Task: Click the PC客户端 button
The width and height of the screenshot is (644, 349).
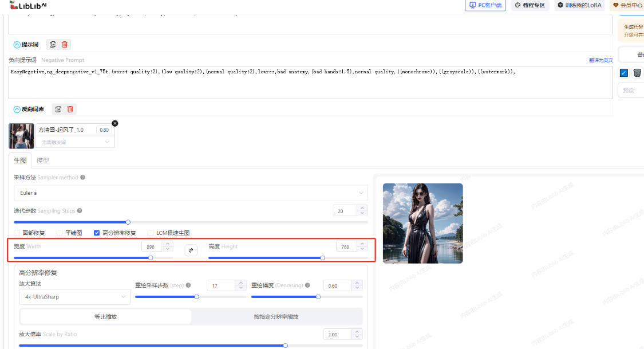Action: click(x=485, y=5)
